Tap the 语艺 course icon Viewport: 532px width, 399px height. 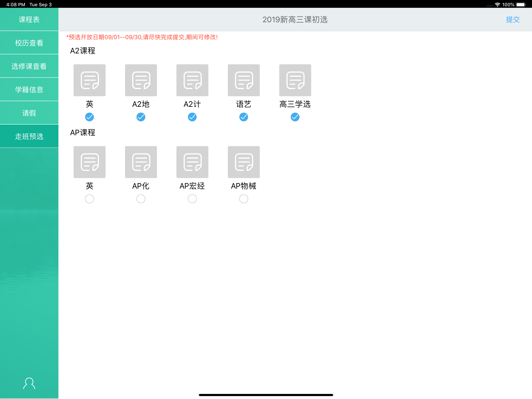tap(244, 80)
